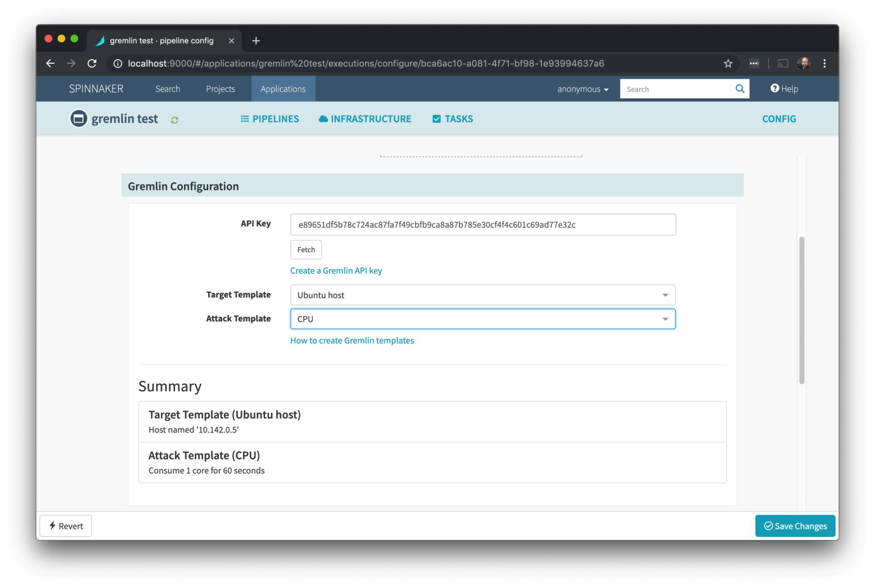Open the Chrome three-dot menu
The width and height of the screenshot is (875, 588).
point(825,63)
